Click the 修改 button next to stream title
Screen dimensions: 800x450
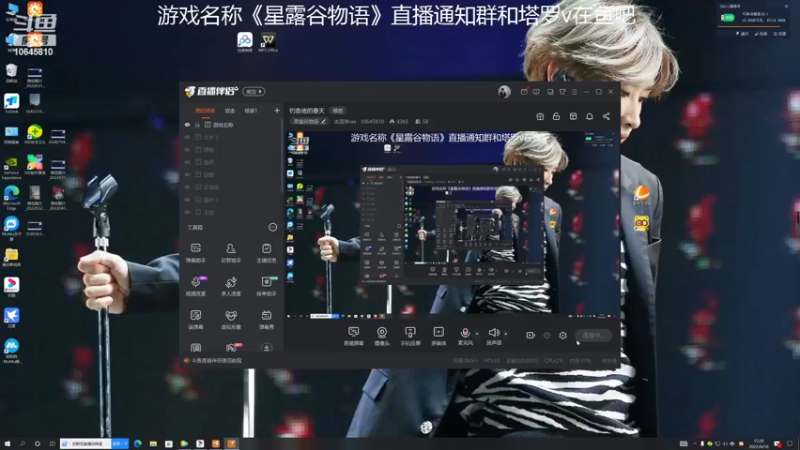pyautogui.click(x=338, y=111)
